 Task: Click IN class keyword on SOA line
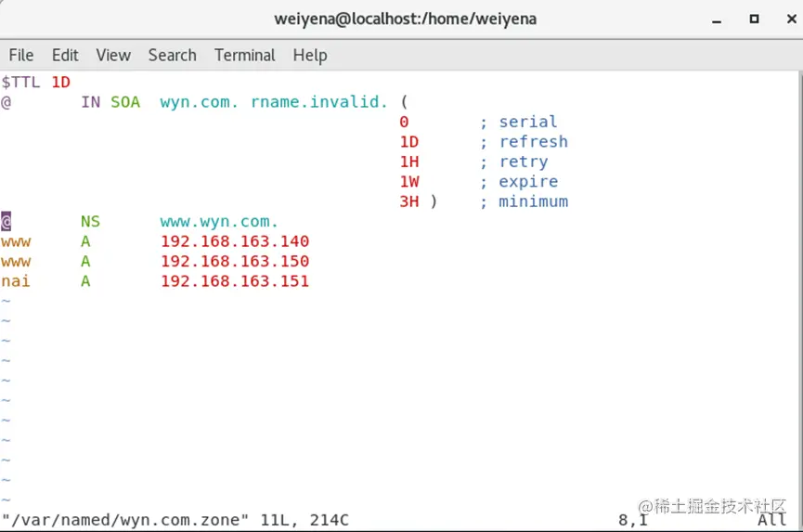tap(91, 102)
